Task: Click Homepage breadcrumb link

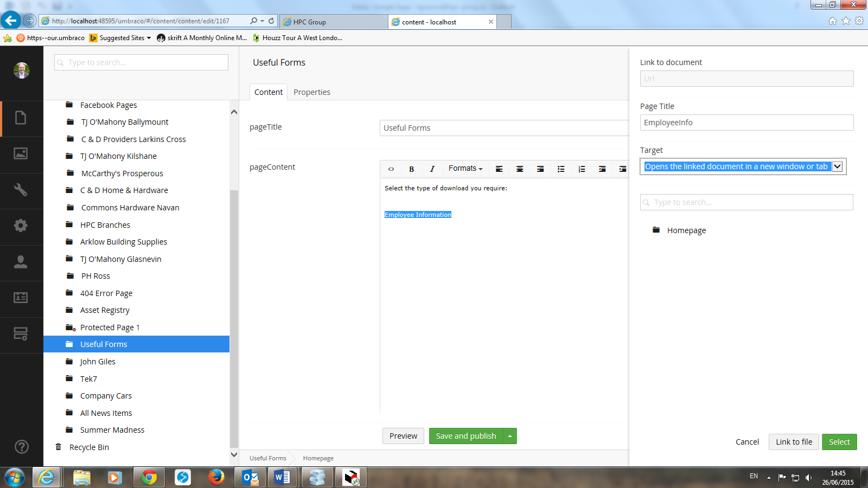Action: (x=318, y=458)
